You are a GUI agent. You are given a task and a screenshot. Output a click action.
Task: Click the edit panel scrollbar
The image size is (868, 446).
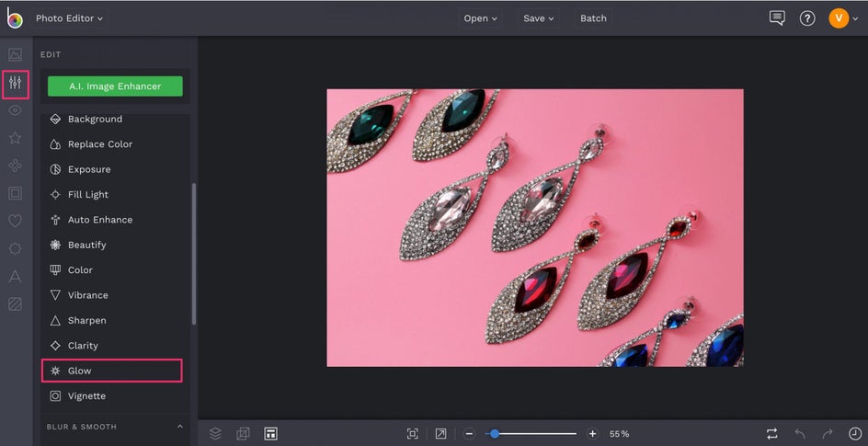(194, 254)
